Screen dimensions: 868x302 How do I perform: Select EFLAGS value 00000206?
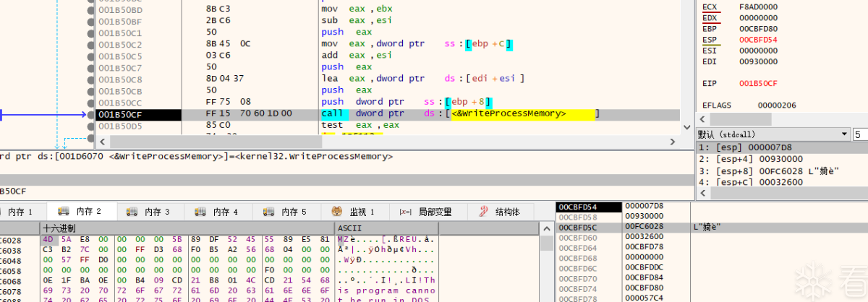[x=778, y=105]
